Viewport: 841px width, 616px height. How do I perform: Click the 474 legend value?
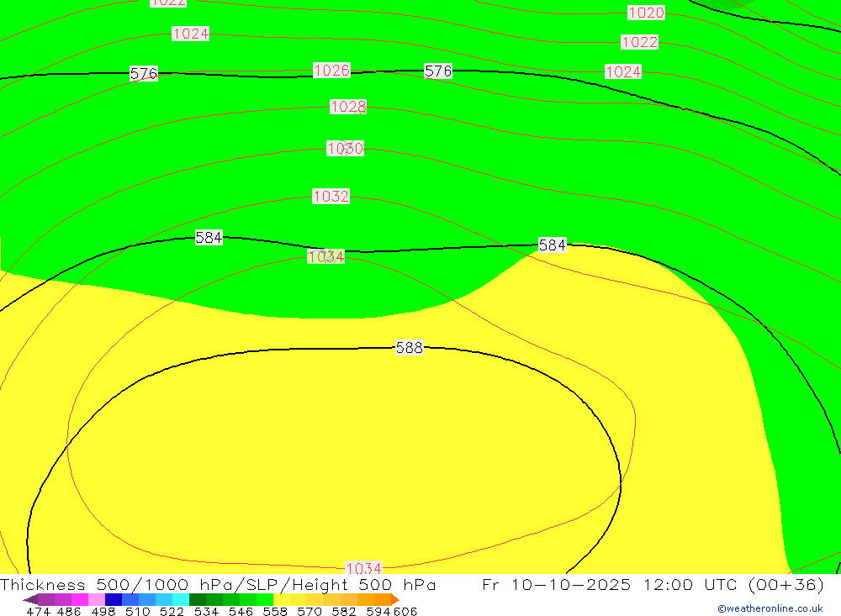point(38,611)
